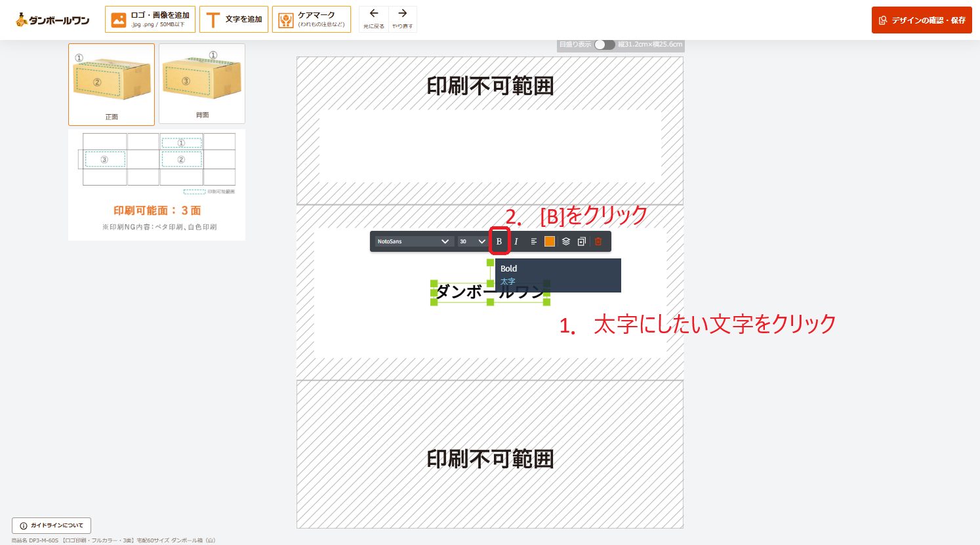Click the product name footer text

113,540
